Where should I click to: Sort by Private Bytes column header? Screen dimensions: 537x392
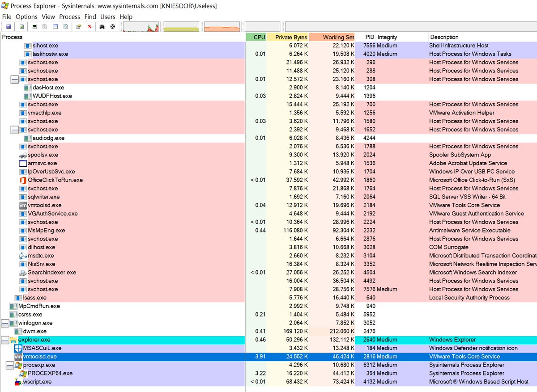(288, 37)
